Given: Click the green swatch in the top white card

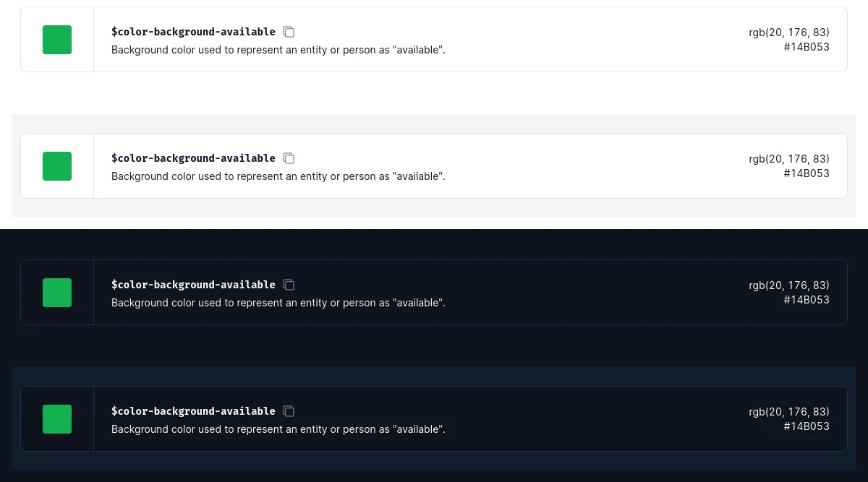Looking at the screenshot, I should [57, 40].
